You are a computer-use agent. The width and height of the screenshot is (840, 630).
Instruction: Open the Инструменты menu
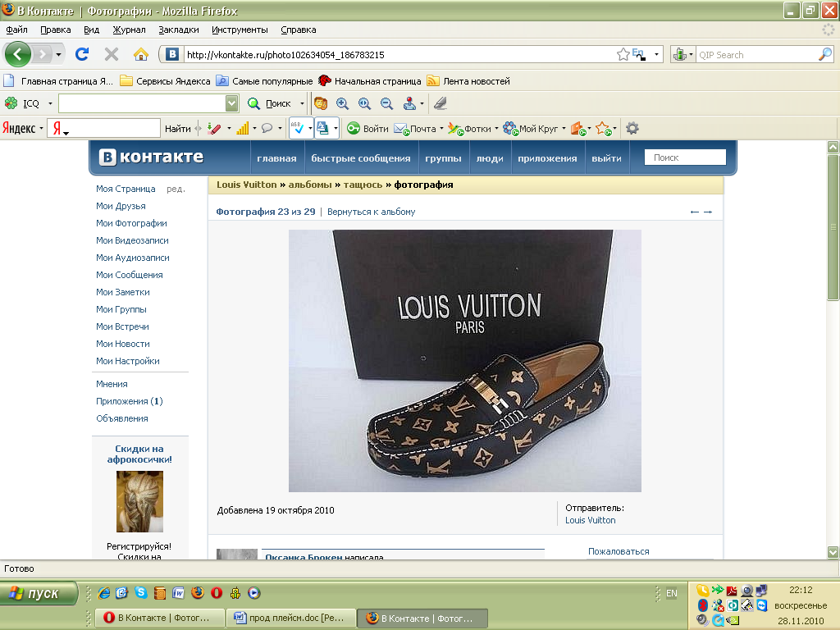(x=240, y=30)
